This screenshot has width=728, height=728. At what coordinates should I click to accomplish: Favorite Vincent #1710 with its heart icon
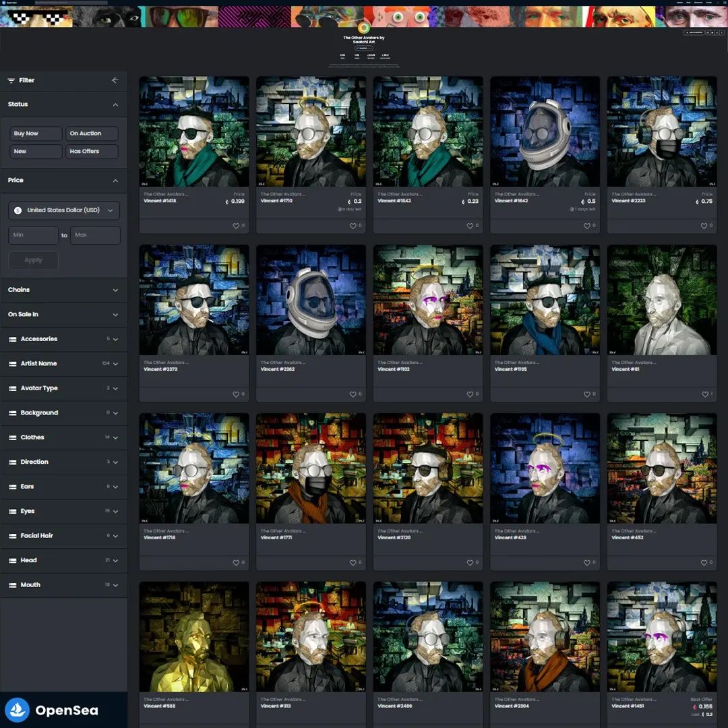coord(353,226)
